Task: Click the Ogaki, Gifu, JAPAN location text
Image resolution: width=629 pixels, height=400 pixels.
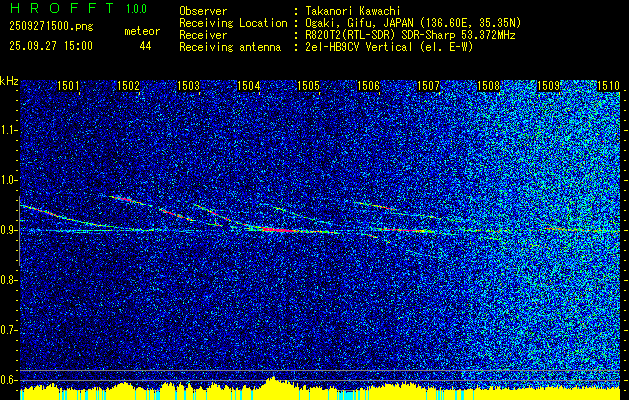Action: 413,23
